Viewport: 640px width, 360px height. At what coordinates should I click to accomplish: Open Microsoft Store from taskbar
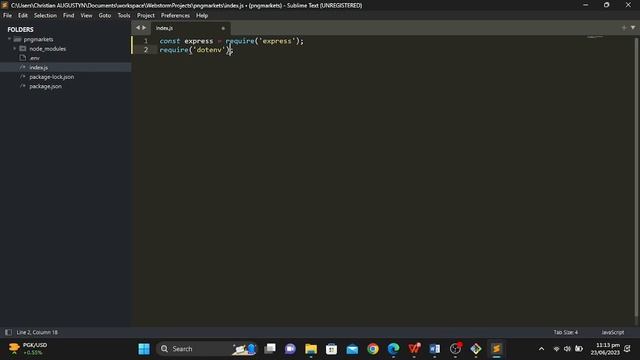pos(331,349)
